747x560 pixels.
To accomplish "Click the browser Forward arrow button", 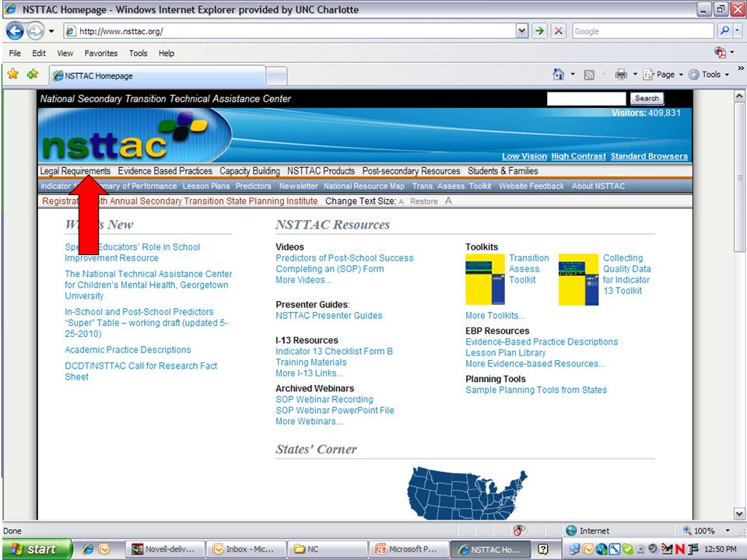I will [x=35, y=31].
